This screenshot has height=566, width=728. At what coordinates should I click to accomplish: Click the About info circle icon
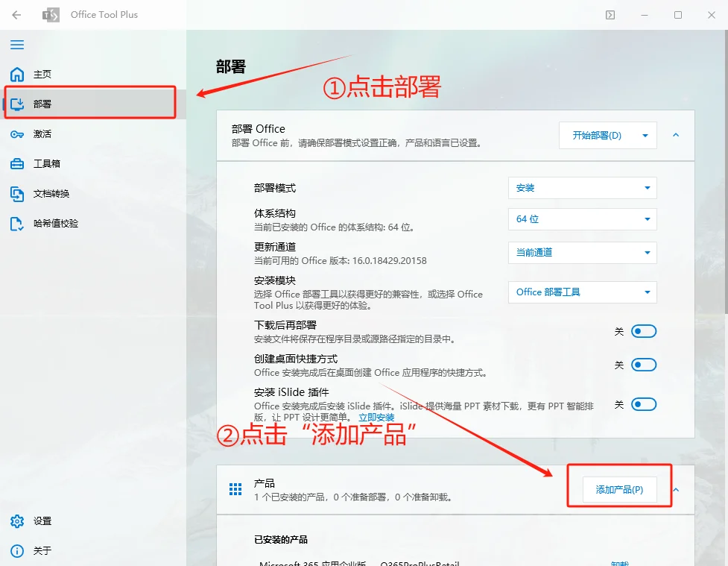tap(17, 550)
